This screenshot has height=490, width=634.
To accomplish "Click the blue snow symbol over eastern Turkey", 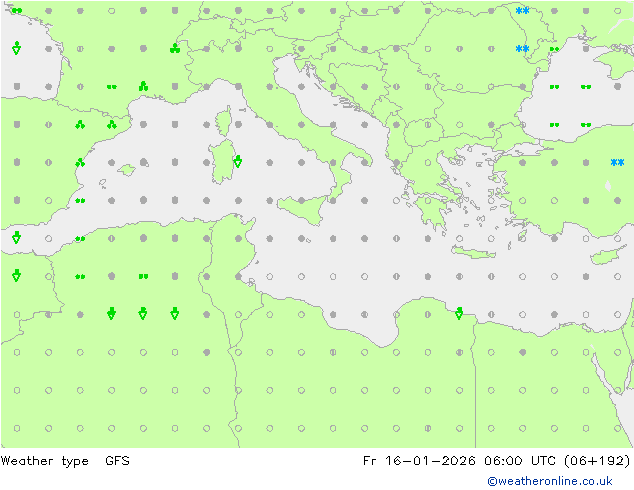I will (617, 163).
